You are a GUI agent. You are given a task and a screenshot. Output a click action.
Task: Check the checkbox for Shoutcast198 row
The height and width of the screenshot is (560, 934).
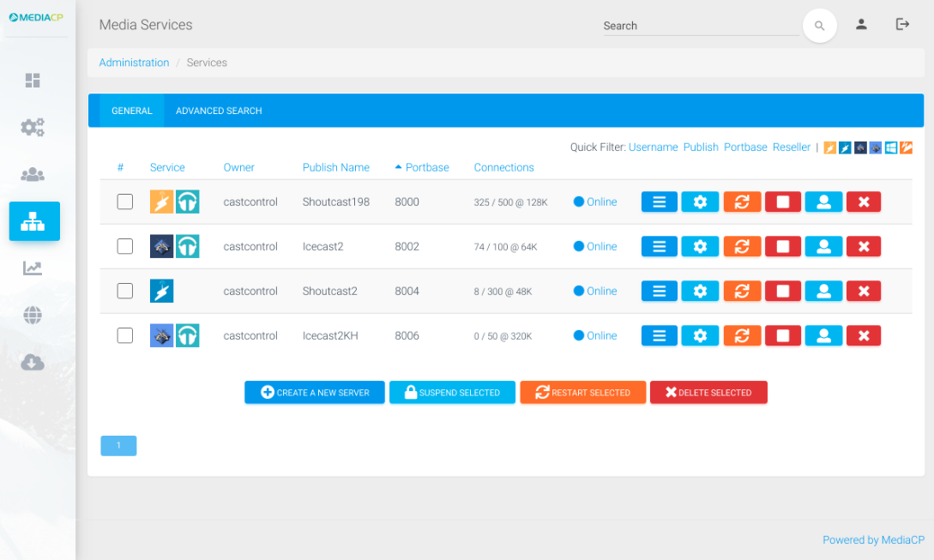[x=124, y=202]
